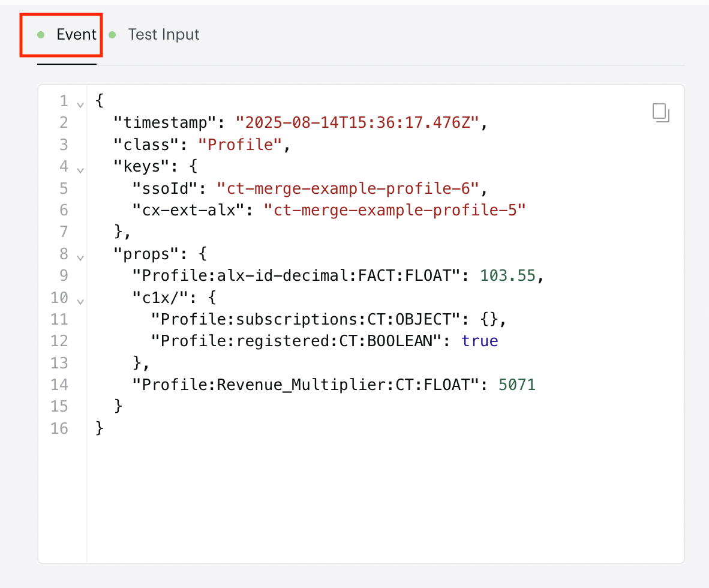Click the green status dot beside Event
The height and width of the screenshot is (588, 709).
[x=41, y=35]
